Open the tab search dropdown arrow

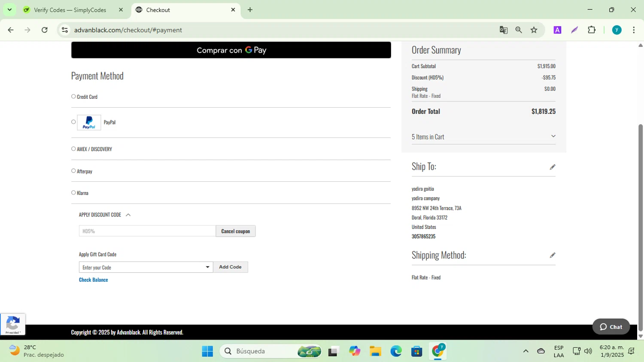point(9,10)
